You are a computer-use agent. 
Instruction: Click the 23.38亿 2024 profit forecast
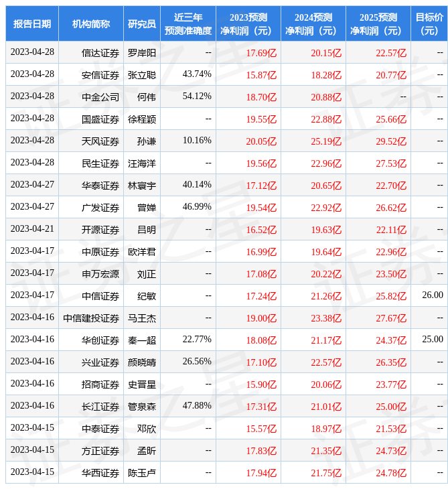326,318
